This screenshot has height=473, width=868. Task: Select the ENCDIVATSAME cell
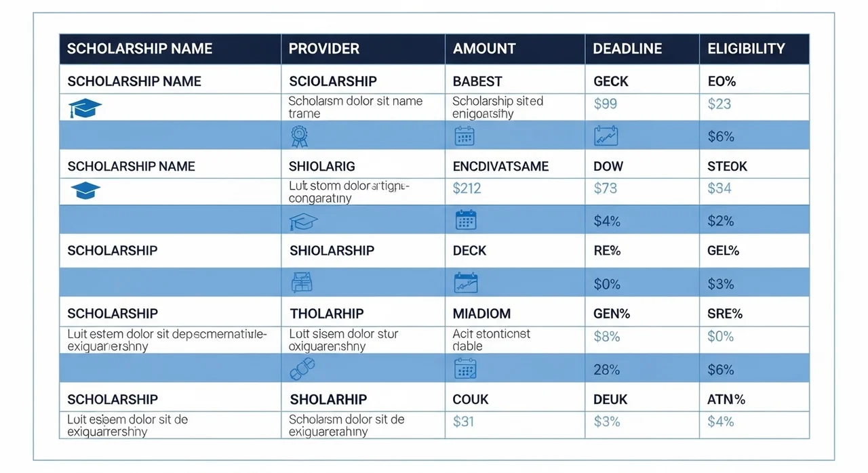click(x=500, y=167)
